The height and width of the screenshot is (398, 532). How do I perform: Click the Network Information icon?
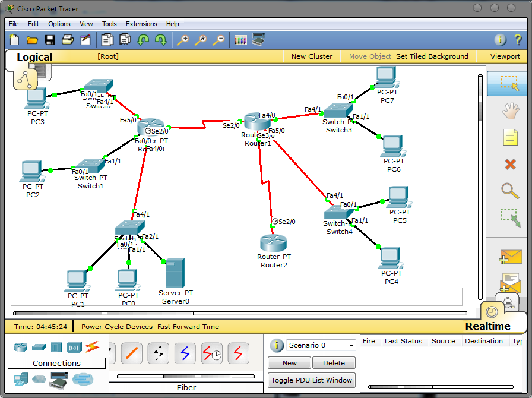point(500,40)
